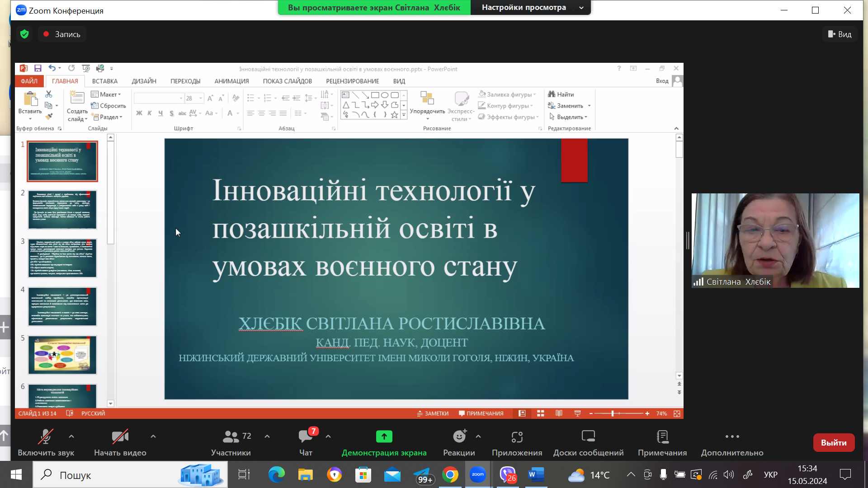
Task: Click the PowerPoint zoom level slider
Action: [x=613, y=413]
